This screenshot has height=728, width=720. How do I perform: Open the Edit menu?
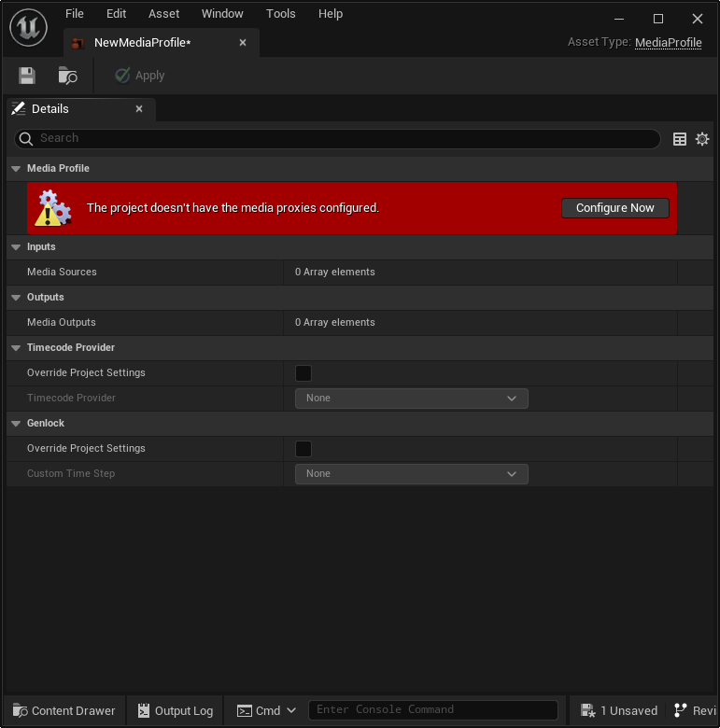click(116, 14)
